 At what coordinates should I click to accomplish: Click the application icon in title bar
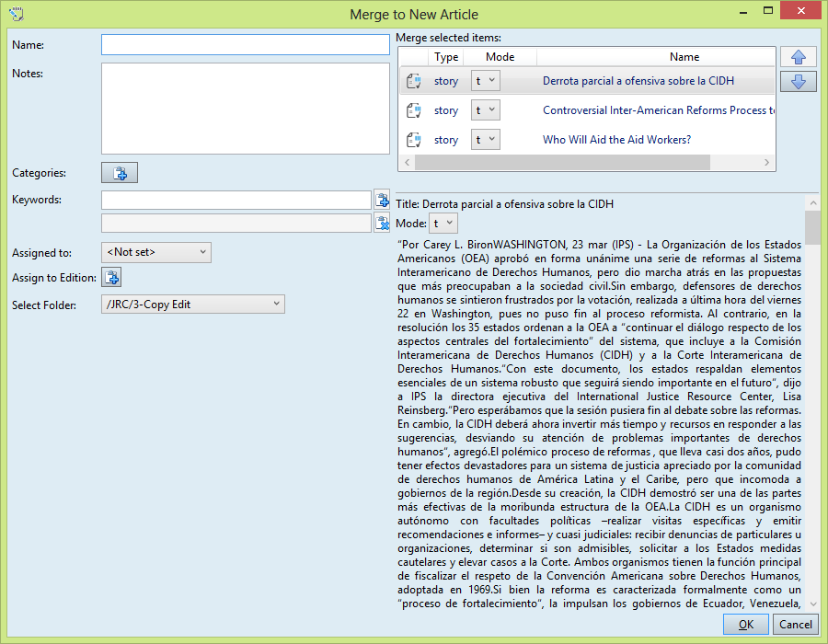(x=17, y=14)
